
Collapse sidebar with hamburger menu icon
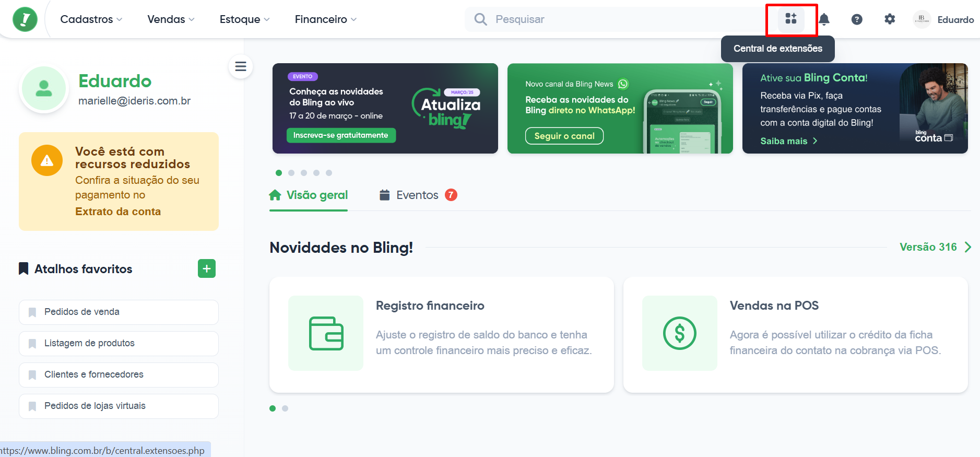pyautogui.click(x=241, y=66)
